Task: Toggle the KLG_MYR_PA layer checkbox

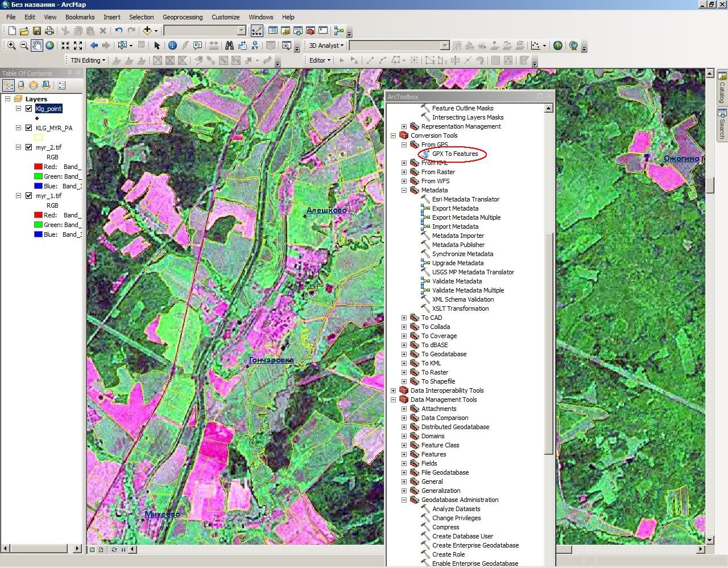Action: click(x=29, y=128)
